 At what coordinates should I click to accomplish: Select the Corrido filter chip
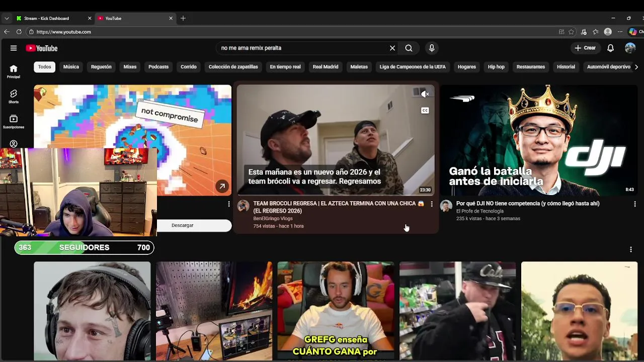coord(189,67)
